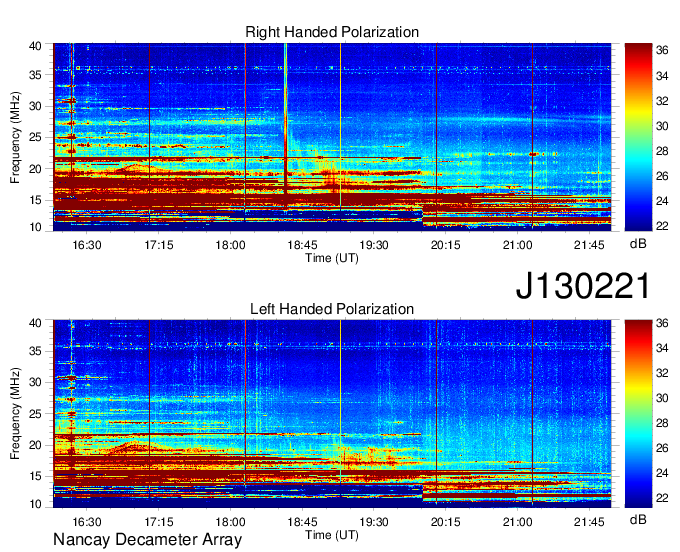Click the 34 value on the Left Handed color bar scale

(x=662, y=348)
